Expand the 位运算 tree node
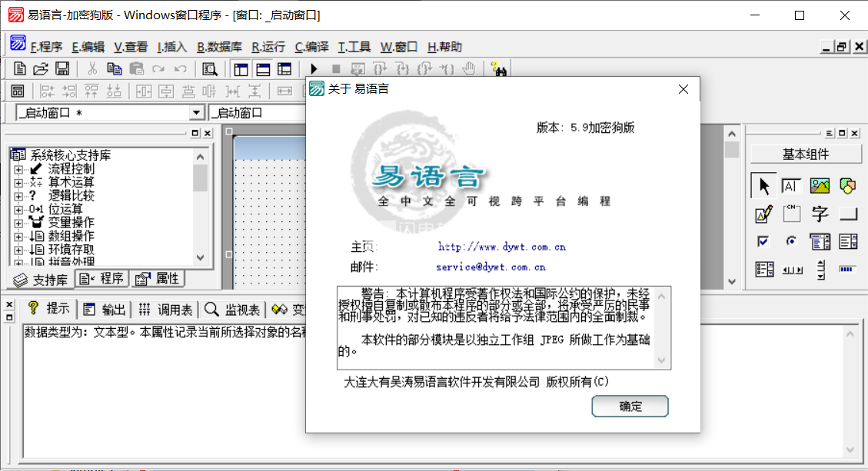The width and height of the screenshot is (868, 471). coord(18,210)
